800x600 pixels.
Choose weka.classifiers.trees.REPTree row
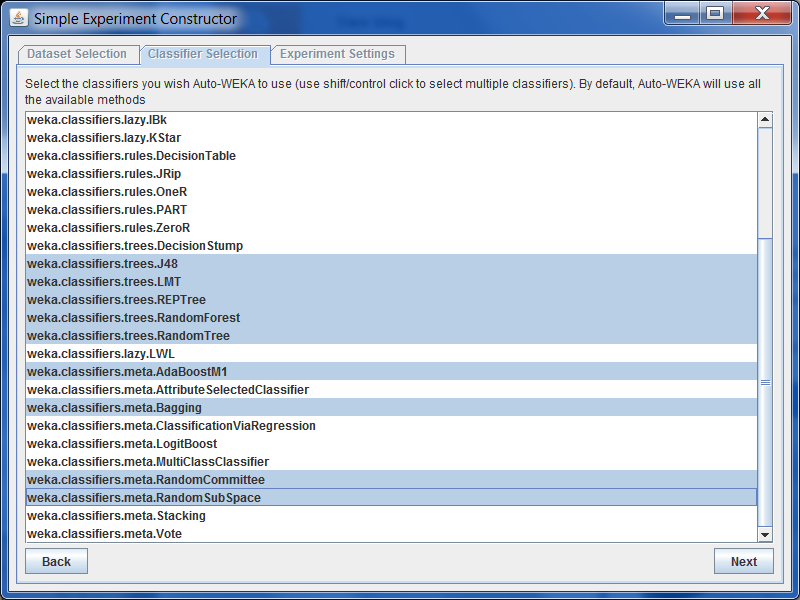tap(391, 299)
